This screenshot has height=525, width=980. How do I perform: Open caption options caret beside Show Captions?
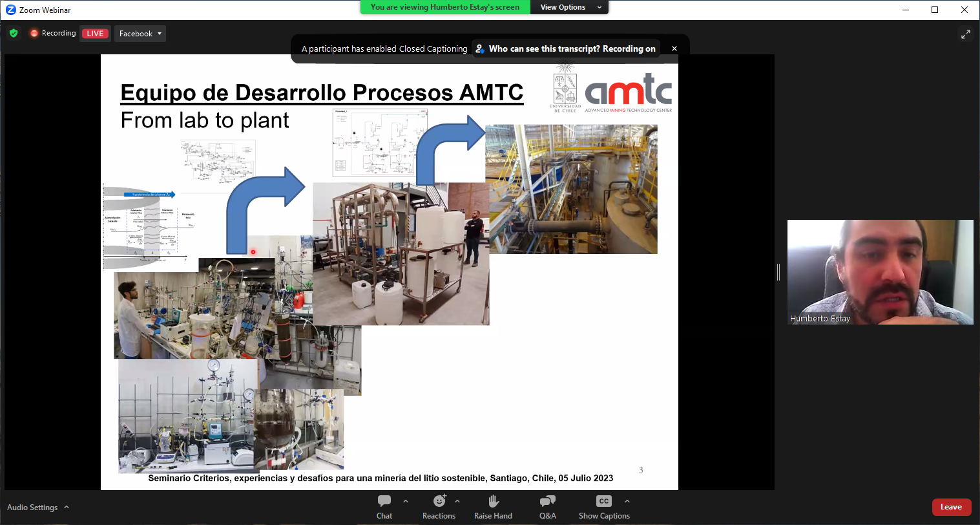coord(627,501)
